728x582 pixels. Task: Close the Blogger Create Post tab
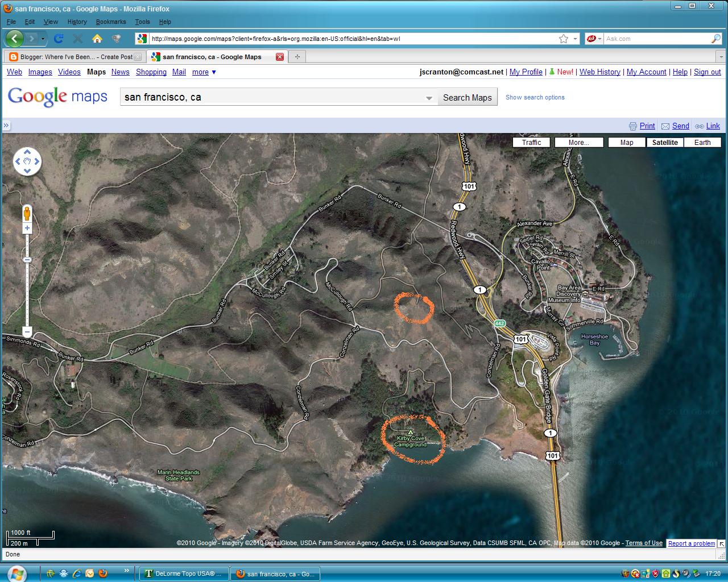(138, 57)
